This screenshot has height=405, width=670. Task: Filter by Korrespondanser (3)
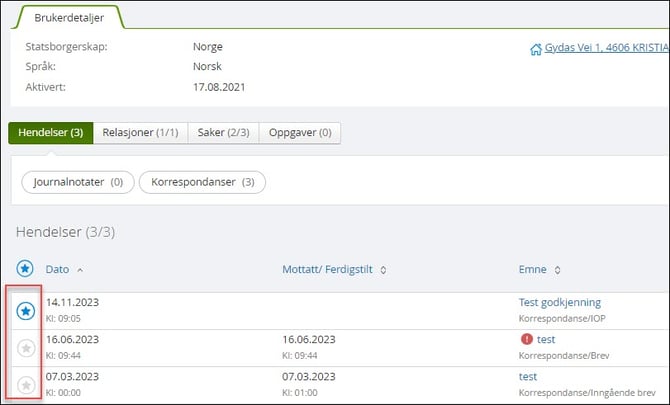[x=202, y=182]
